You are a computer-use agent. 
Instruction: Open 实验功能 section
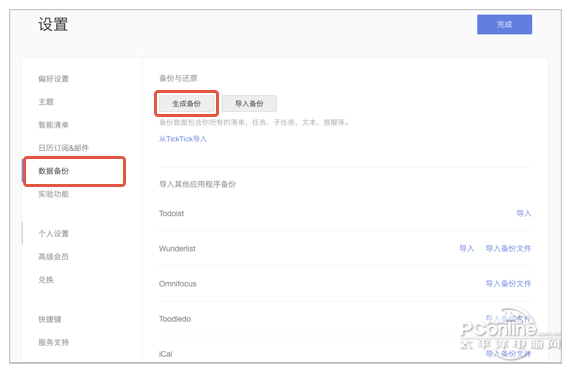pos(54,194)
